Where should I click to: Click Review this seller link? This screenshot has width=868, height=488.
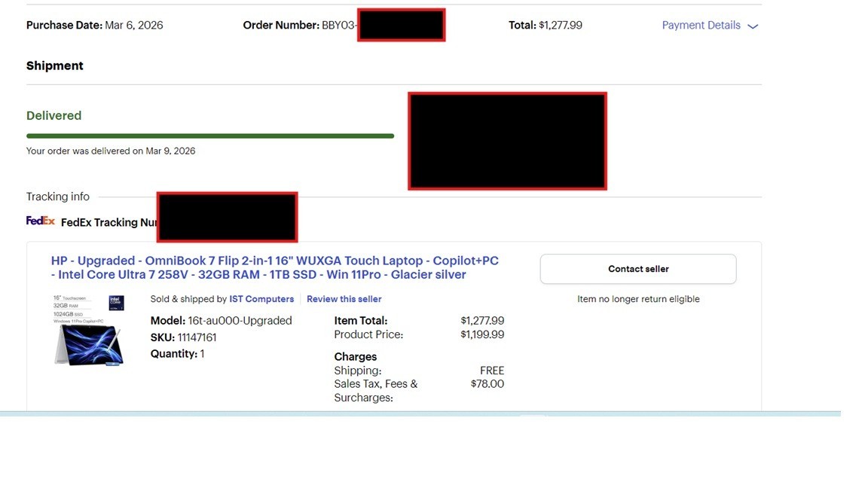(344, 299)
